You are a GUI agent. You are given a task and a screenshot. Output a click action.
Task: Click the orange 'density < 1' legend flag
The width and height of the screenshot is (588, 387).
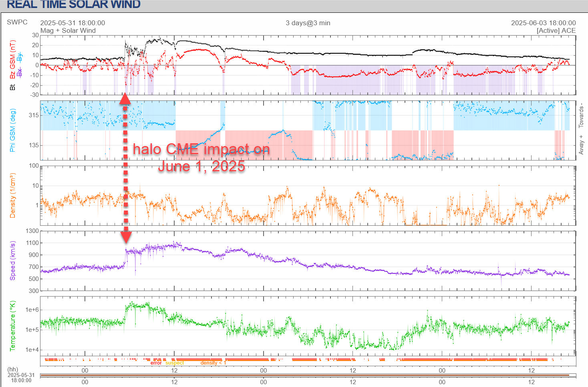pyautogui.click(x=213, y=363)
